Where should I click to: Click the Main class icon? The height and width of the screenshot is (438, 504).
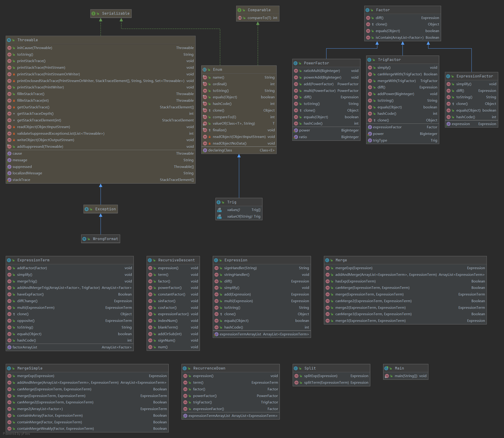click(x=386, y=368)
